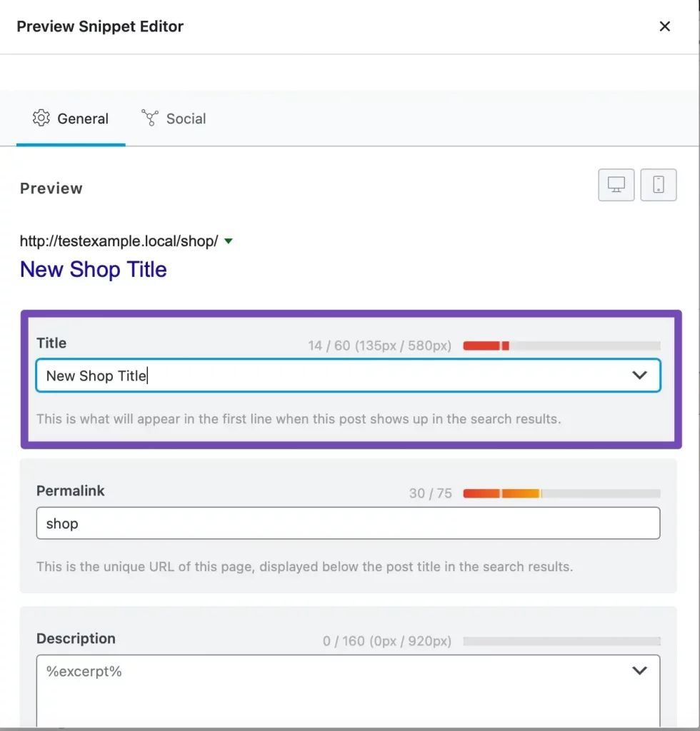
Task: Open the Title variables dropdown
Action: 639,375
